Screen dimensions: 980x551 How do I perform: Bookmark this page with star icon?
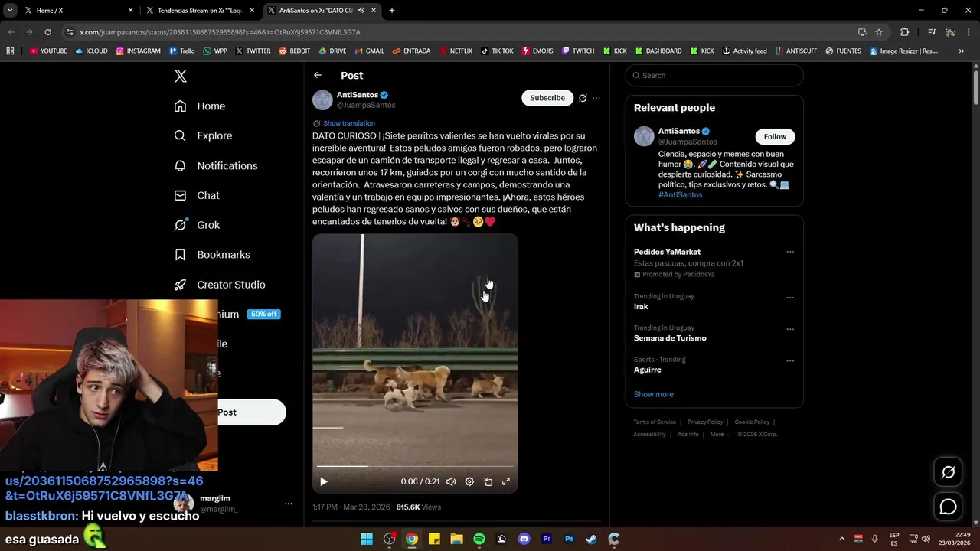(x=879, y=32)
